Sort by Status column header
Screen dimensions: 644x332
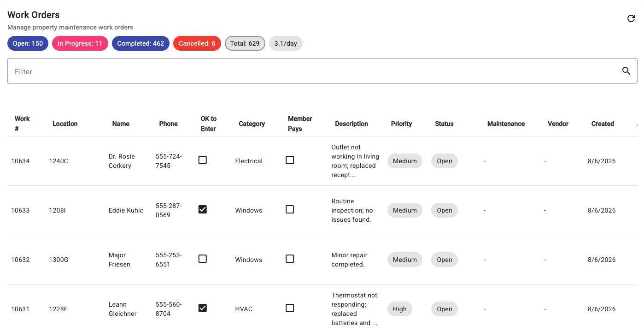click(x=444, y=124)
